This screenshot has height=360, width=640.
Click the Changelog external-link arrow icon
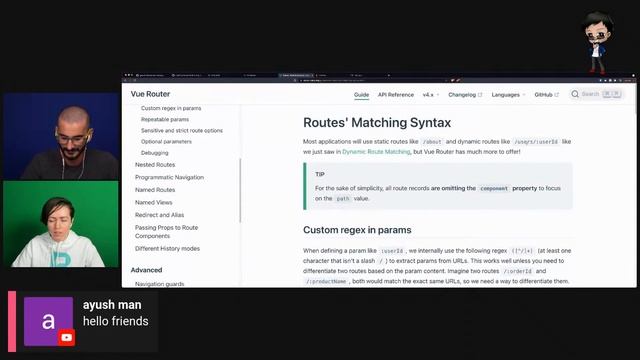coord(480,95)
